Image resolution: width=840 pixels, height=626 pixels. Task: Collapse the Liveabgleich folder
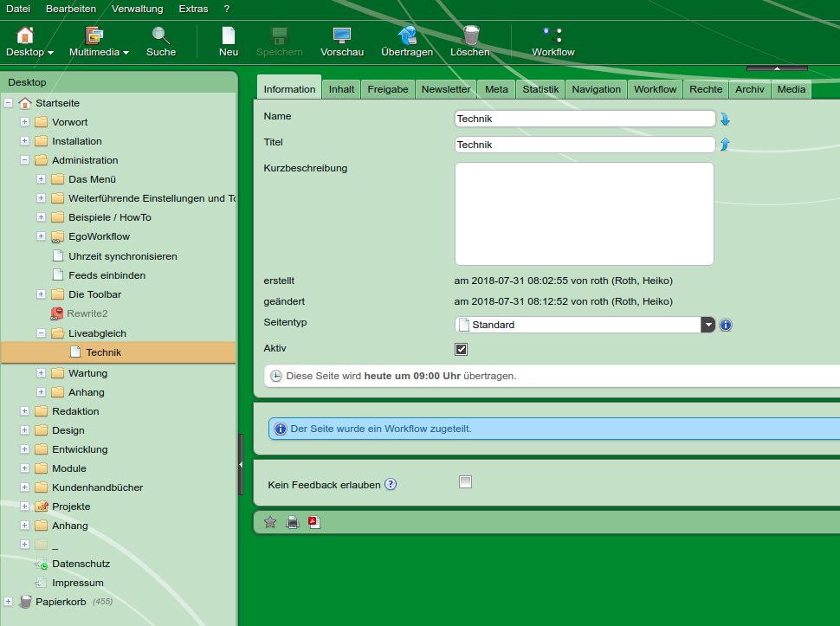tap(42, 333)
